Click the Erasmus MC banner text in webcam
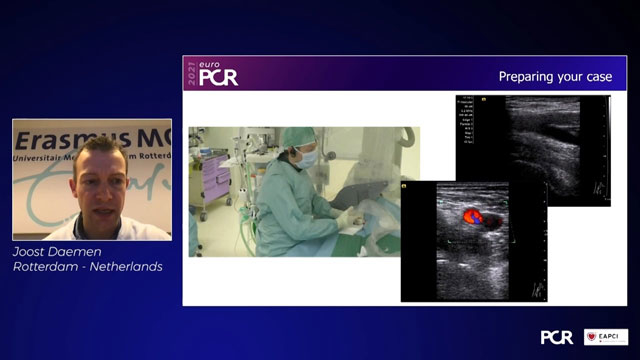 tap(92, 140)
